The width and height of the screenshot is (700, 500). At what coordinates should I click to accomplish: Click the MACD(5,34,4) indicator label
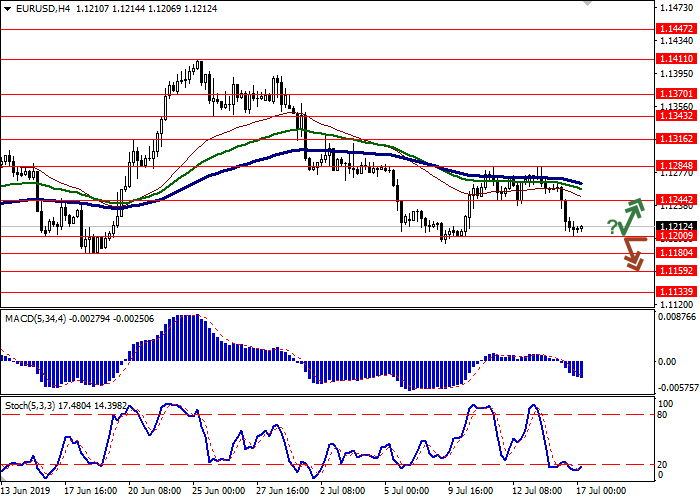(35, 318)
